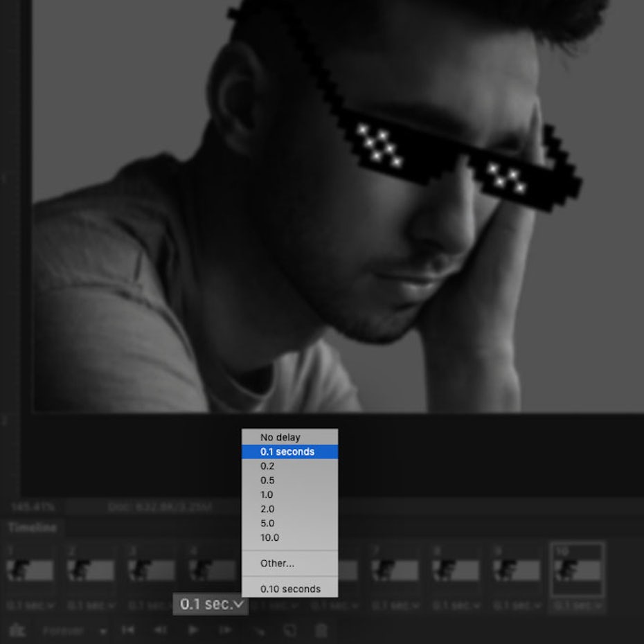
Task: Set frame delay to 0.2
Action: tap(267, 467)
